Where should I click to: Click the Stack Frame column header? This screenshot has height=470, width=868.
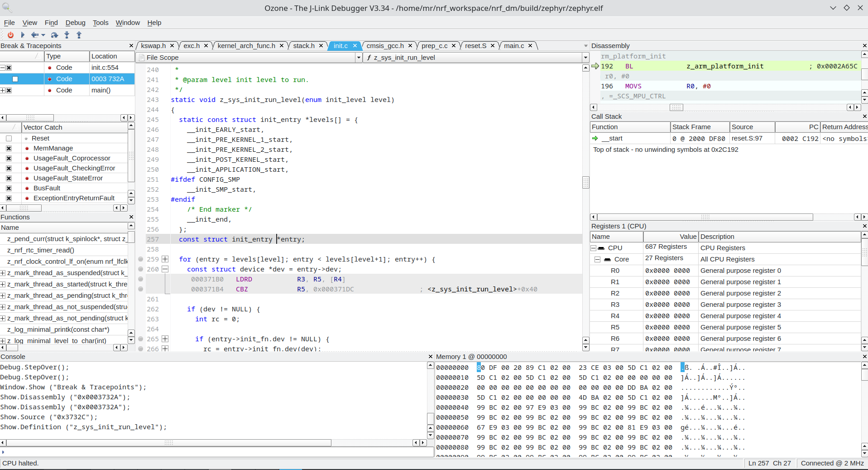[700, 127]
